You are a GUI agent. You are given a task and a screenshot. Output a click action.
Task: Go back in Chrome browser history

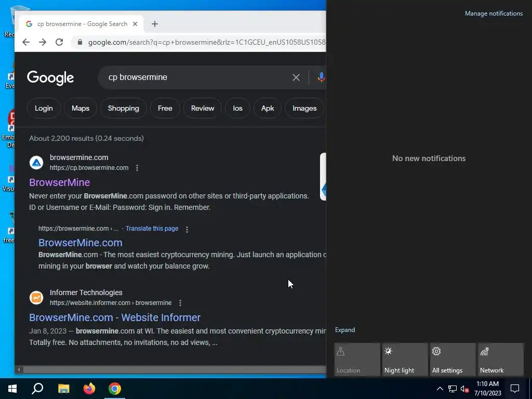26,42
